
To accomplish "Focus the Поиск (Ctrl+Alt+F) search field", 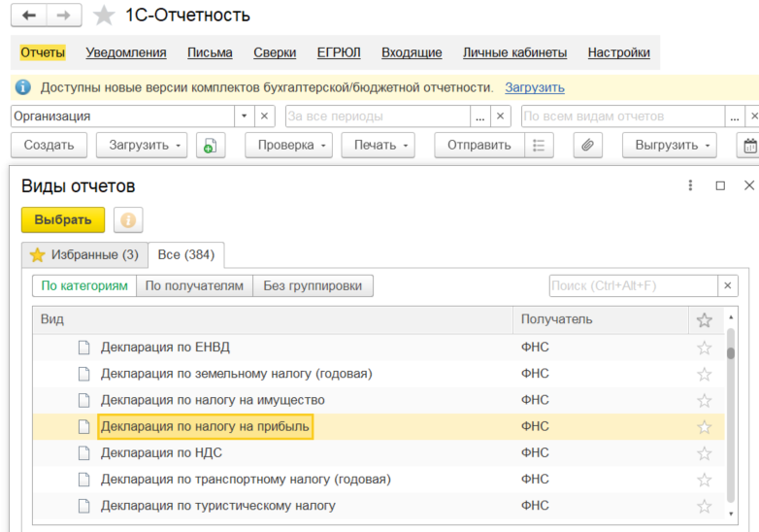I will point(634,286).
